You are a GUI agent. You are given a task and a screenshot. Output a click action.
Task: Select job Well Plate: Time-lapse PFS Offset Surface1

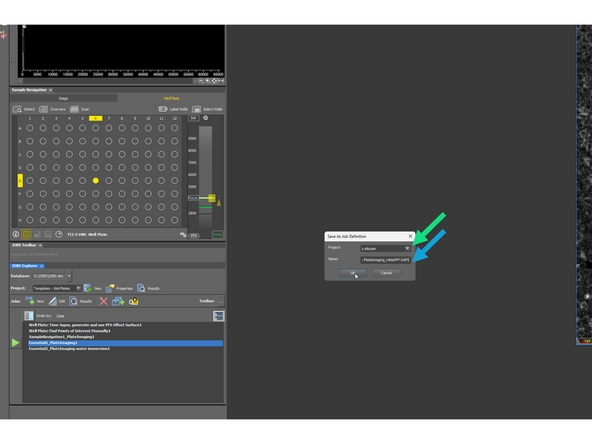pos(85,325)
